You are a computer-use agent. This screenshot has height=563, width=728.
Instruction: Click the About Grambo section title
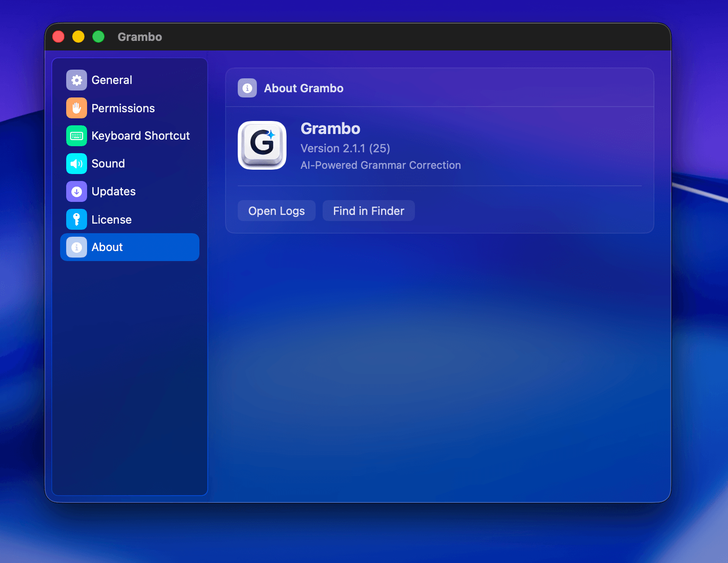[x=303, y=88]
